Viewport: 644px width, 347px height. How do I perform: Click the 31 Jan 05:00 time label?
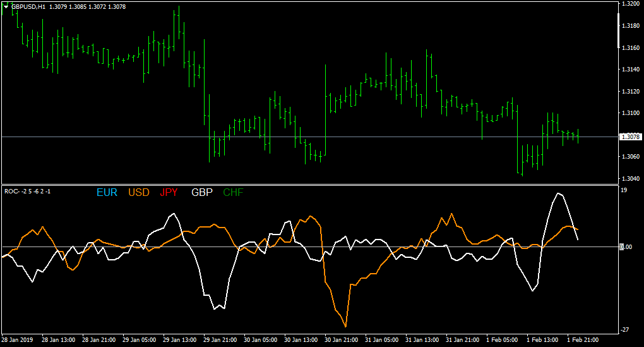click(381, 340)
